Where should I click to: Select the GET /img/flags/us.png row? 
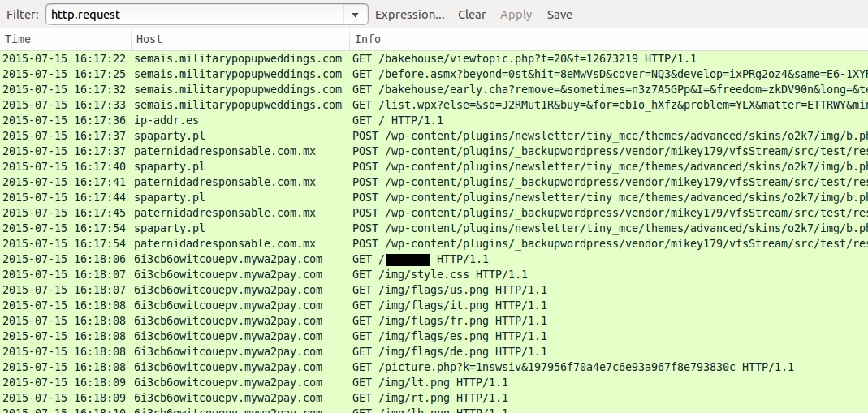(406, 290)
